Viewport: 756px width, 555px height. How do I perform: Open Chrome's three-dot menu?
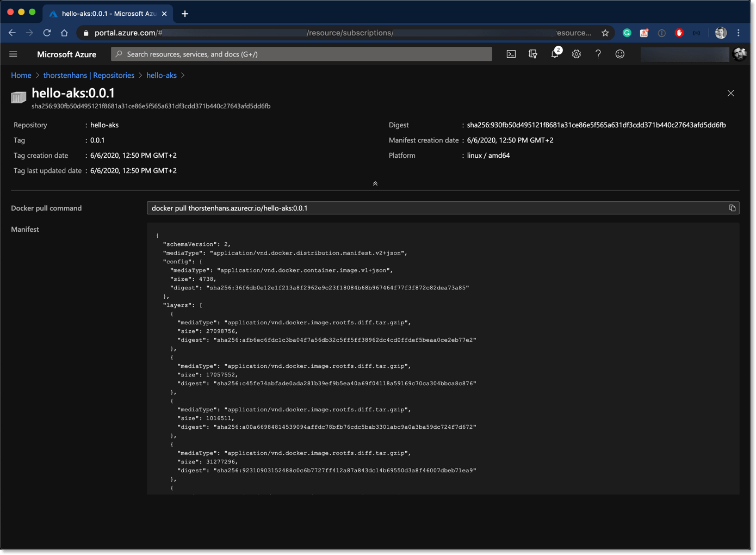(739, 33)
